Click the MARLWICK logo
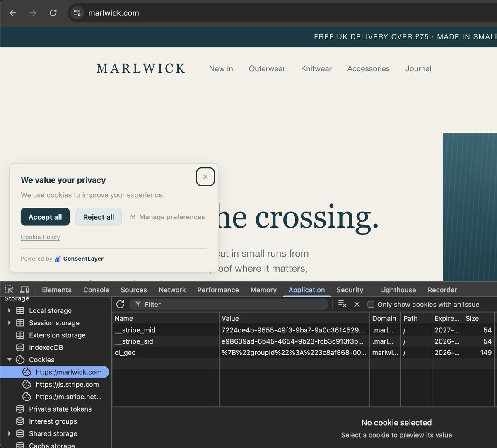 click(141, 69)
